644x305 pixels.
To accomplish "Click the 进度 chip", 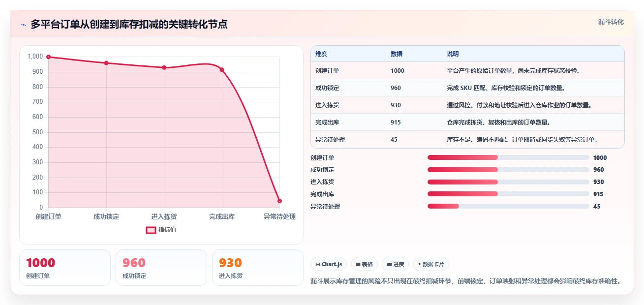I will [396, 264].
